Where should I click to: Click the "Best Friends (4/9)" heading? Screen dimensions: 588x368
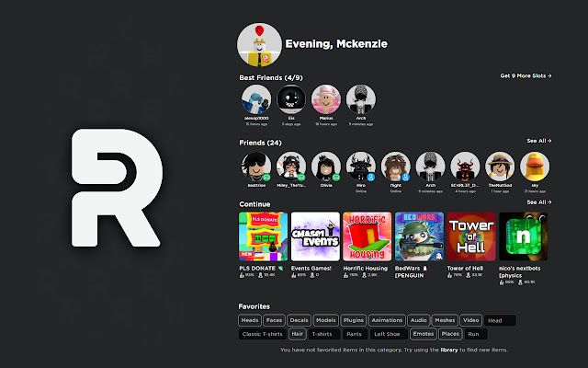(271, 77)
